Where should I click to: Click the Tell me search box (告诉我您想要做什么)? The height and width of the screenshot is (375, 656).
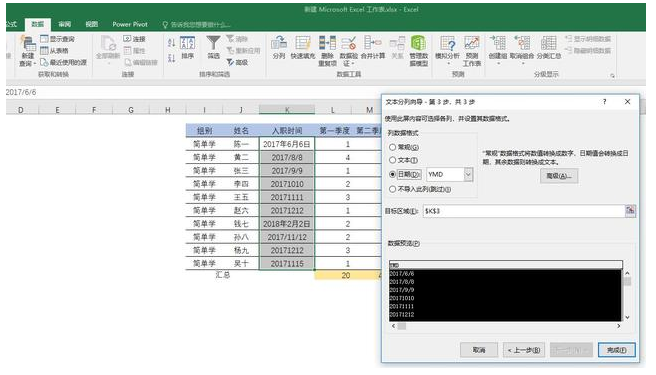[197, 25]
